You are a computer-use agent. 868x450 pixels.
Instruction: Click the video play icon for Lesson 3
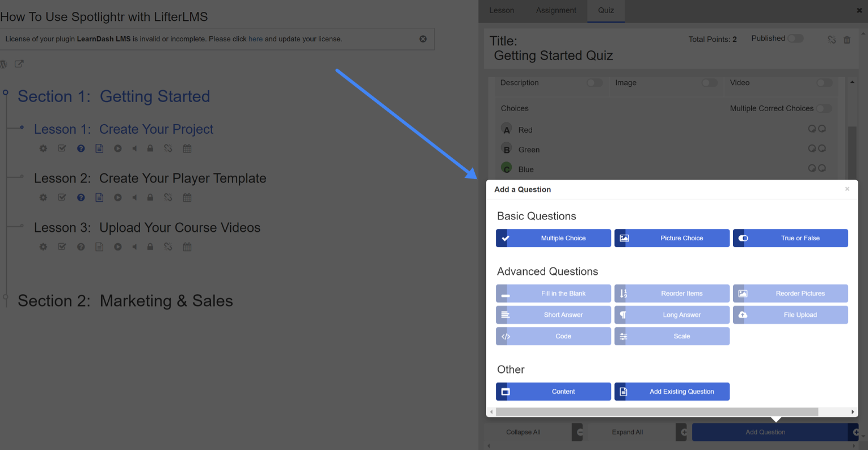[x=117, y=247]
